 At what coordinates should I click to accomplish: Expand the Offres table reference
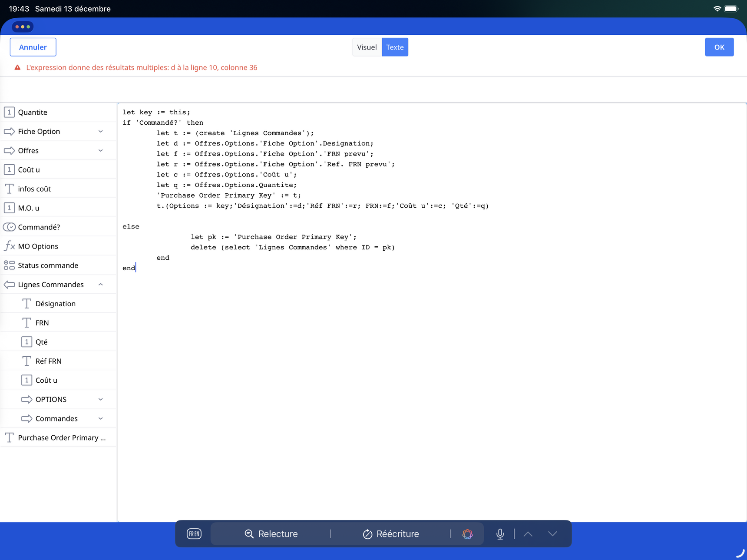click(x=100, y=151)
